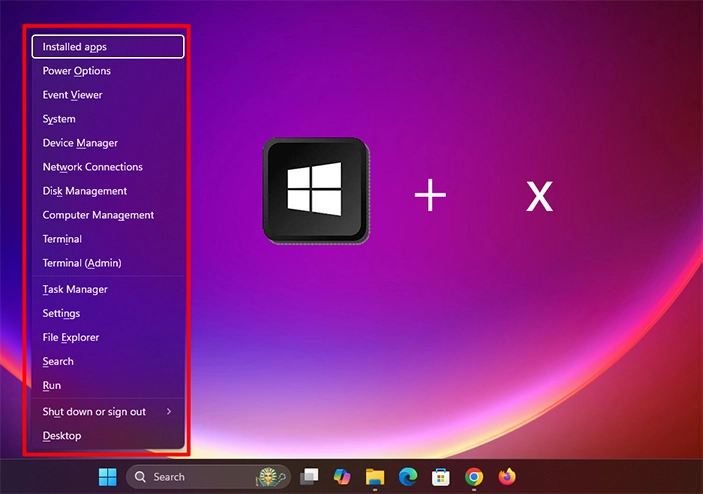Click the Windows Start button
703x494 pixels.
pos(107,477)
